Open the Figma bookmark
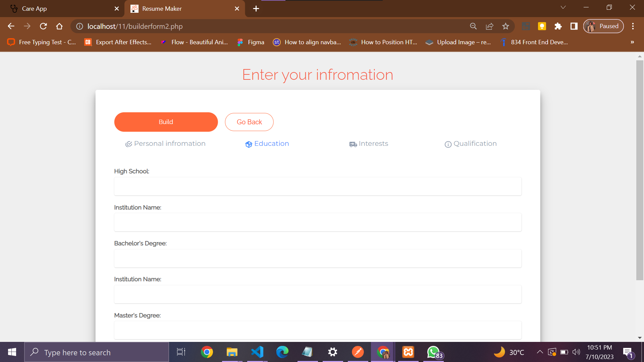 point(251,42)
